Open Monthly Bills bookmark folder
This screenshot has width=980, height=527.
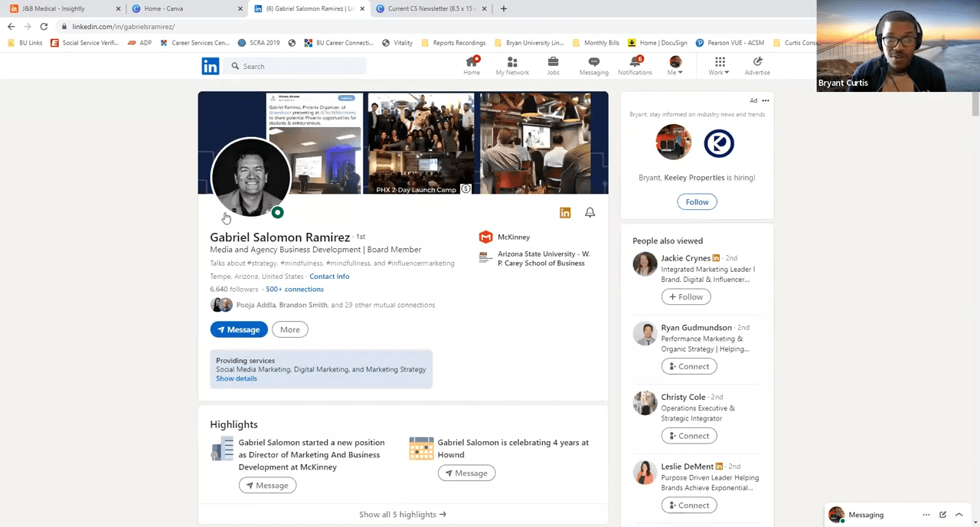click(596, 43)
